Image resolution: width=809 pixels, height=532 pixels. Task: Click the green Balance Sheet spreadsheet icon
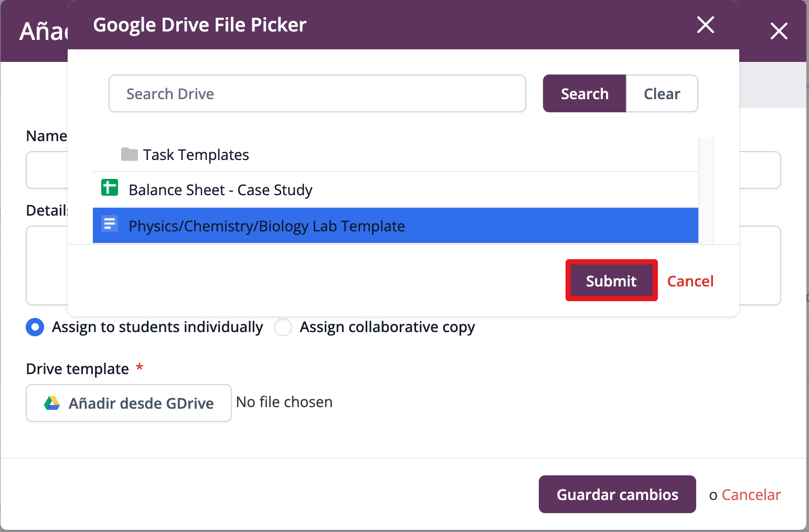tap(110, 187)
